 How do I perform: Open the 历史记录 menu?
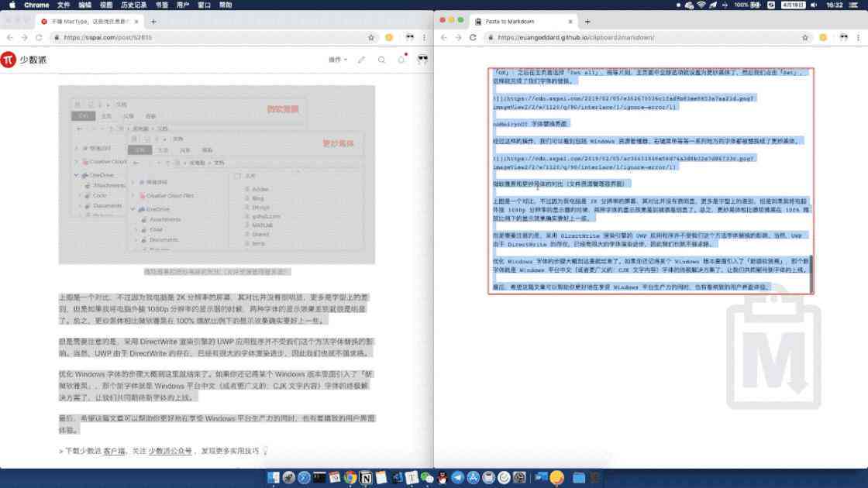[133, 5]
